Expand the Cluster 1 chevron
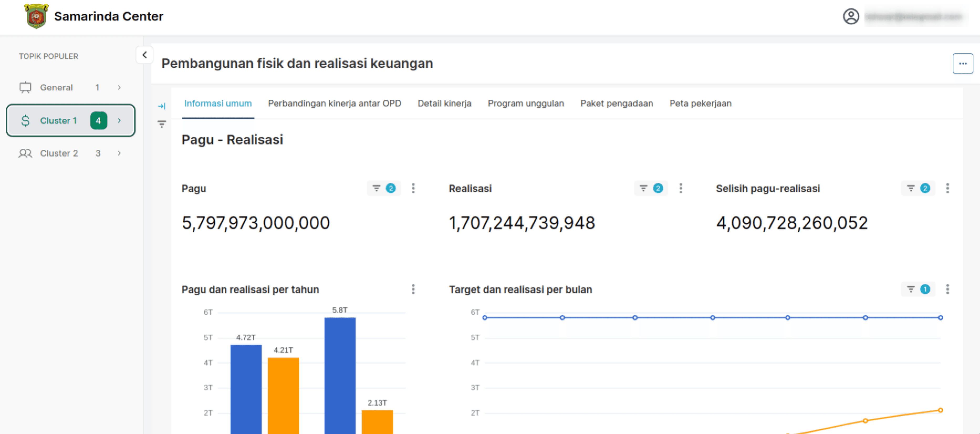The image size is (980, 434). (119, 121)
